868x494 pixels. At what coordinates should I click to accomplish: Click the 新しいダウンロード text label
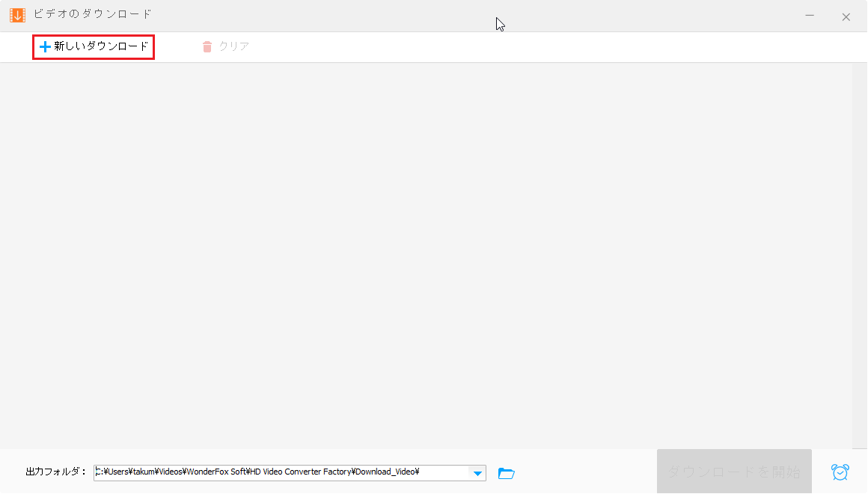tap(101, 47)
